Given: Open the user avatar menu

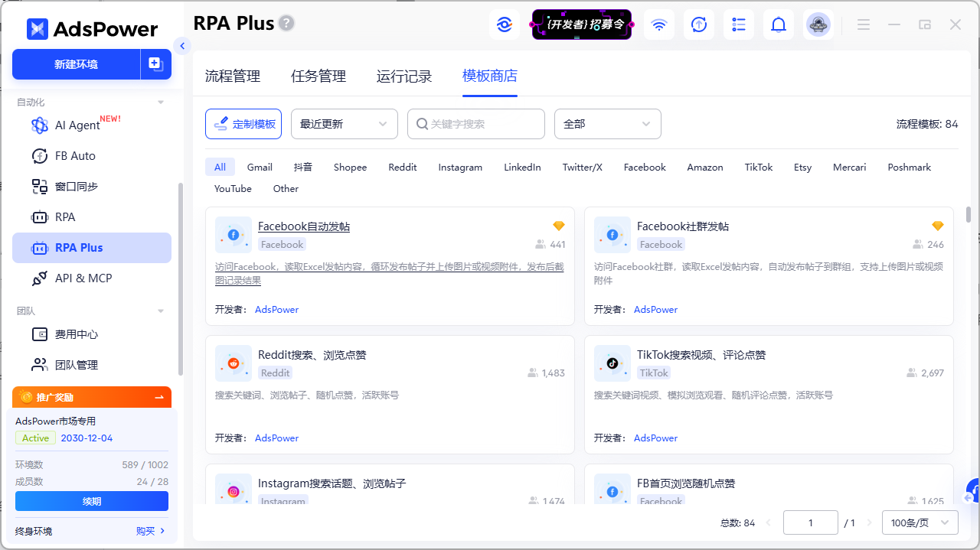Looking at the screenshot, I should [818, 24].
